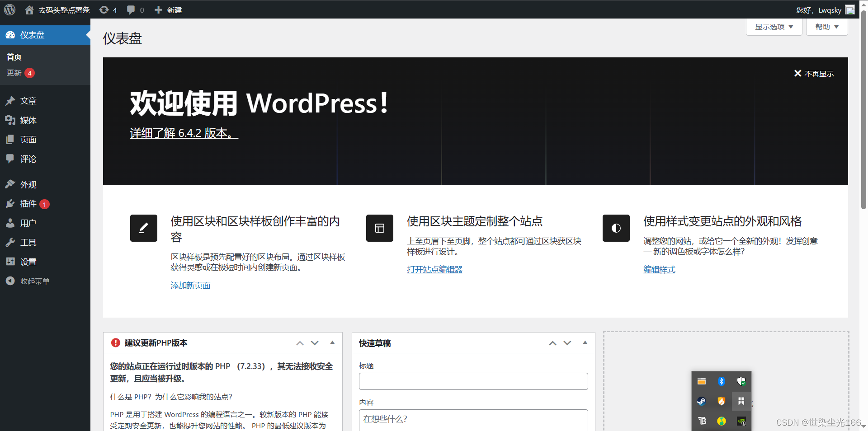Open 更新 submenu with 4 badge
868x431 pixels.
pos(21,73)
